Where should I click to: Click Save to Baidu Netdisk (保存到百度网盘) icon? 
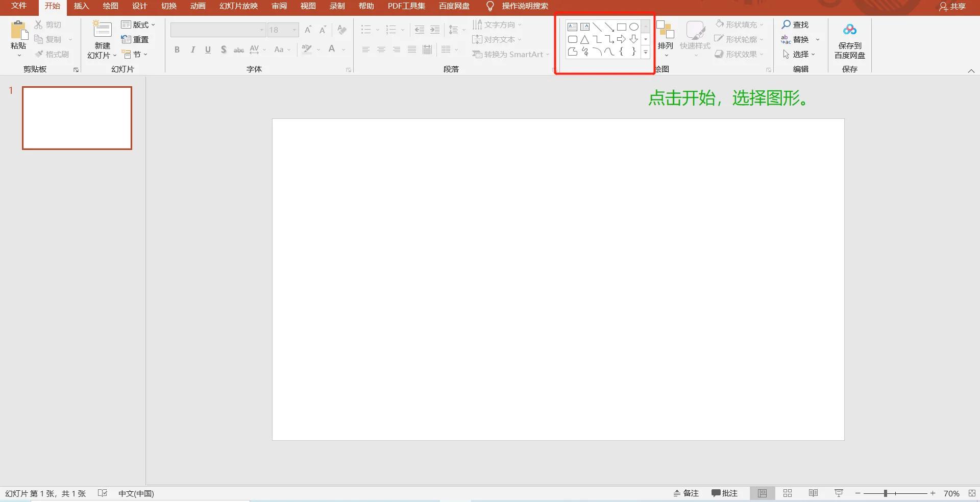click(x=850, y=30)
